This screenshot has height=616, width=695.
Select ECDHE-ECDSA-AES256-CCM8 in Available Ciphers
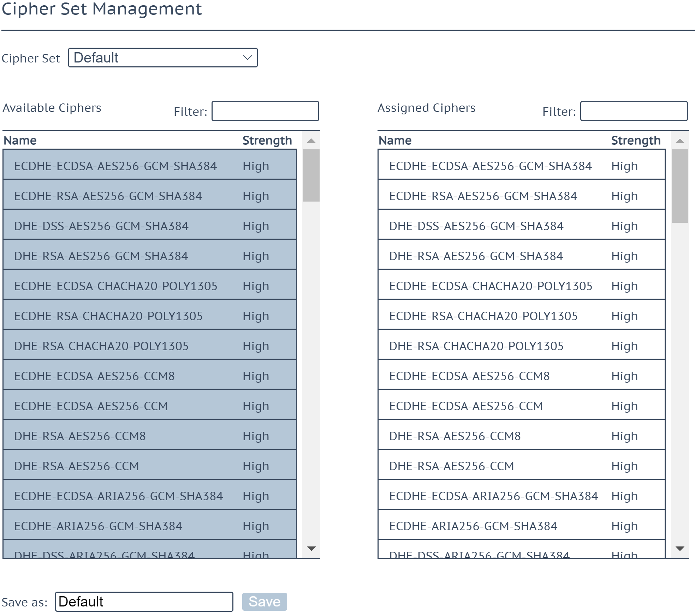(150, 375)
